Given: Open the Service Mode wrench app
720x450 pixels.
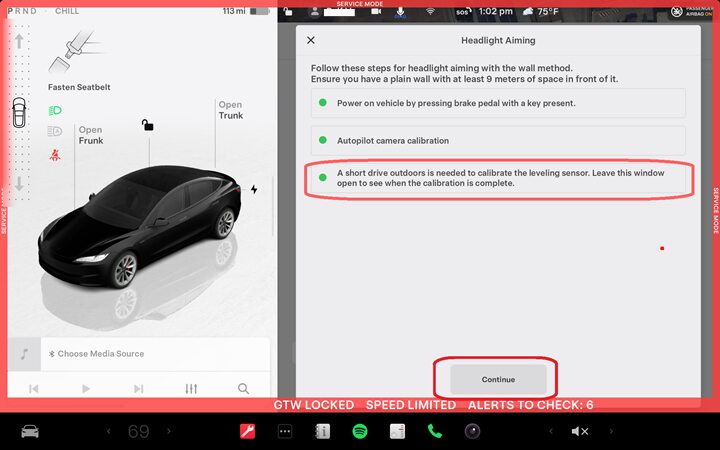Looking at the screenshot, I should 247,431.
